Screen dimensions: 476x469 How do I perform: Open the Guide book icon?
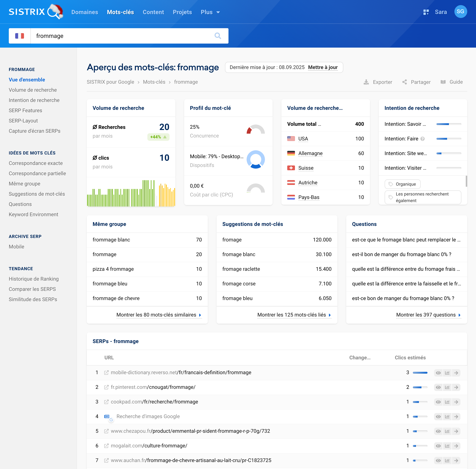pos(443,82)
